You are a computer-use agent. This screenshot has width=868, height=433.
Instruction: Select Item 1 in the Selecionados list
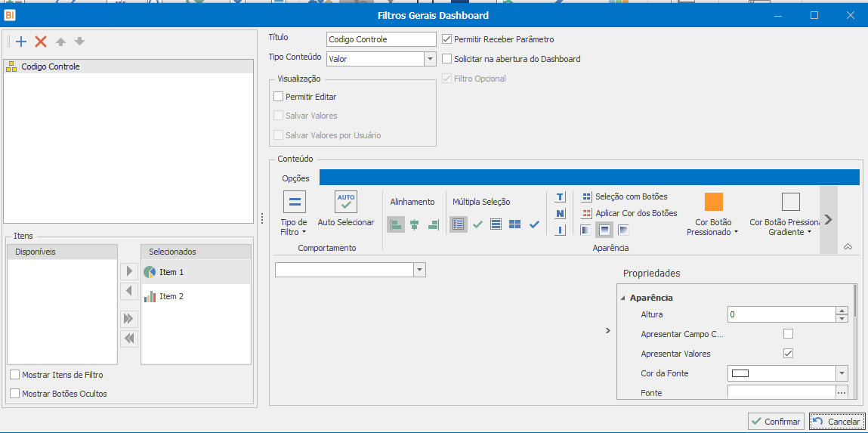click(196, 273)
